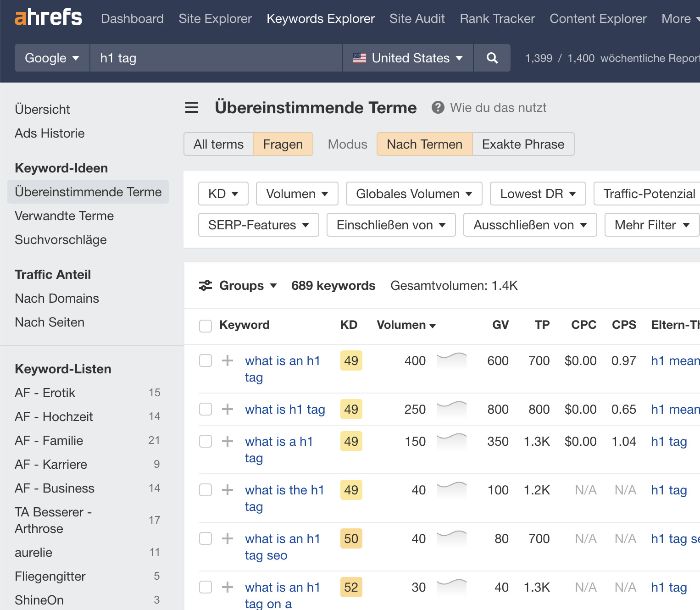Click the Mehr Filter button
The width and height of the screenshot is (700, 610).
click(651, 225)
